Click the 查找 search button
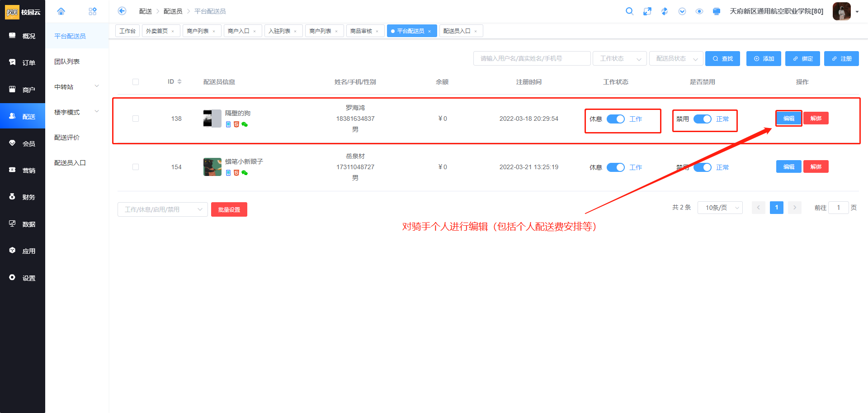Viewport: 868px width, 413px height. [x=722, y=58]
